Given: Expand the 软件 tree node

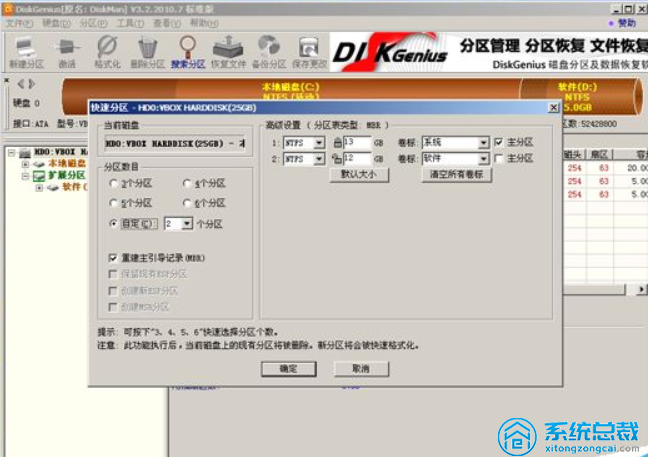Looking at the screenshot, I should point(39,188).
